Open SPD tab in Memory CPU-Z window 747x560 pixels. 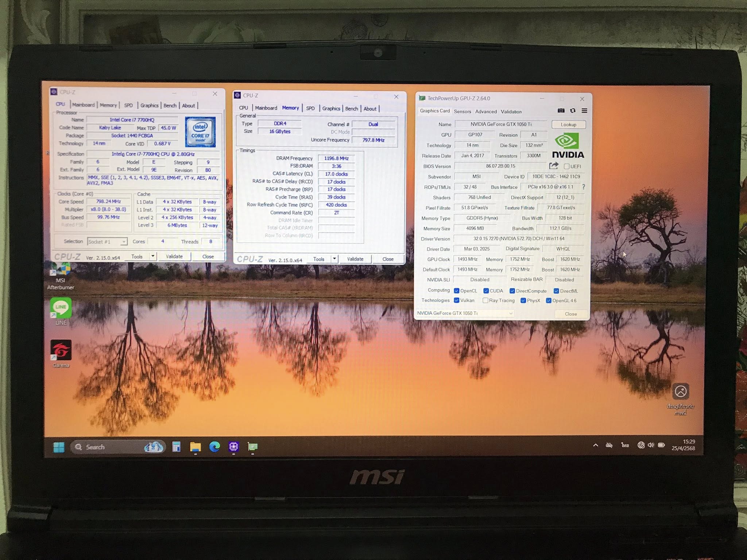click(x=310, y=108)
